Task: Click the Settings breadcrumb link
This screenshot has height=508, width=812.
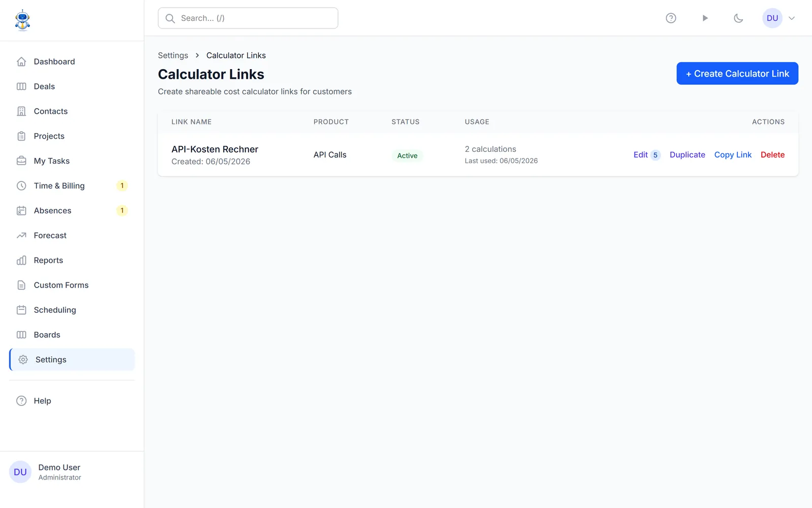Action: point(173,55)
